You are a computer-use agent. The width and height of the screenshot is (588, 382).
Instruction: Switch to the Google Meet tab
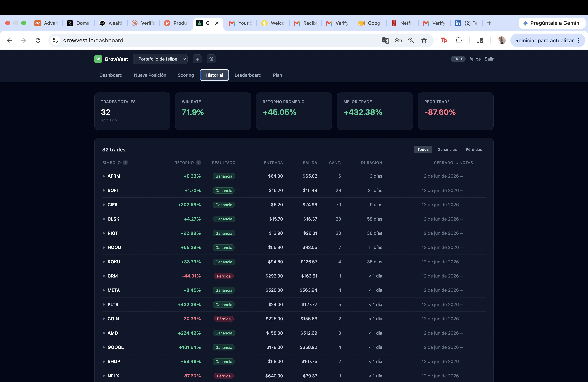point(370,23)
